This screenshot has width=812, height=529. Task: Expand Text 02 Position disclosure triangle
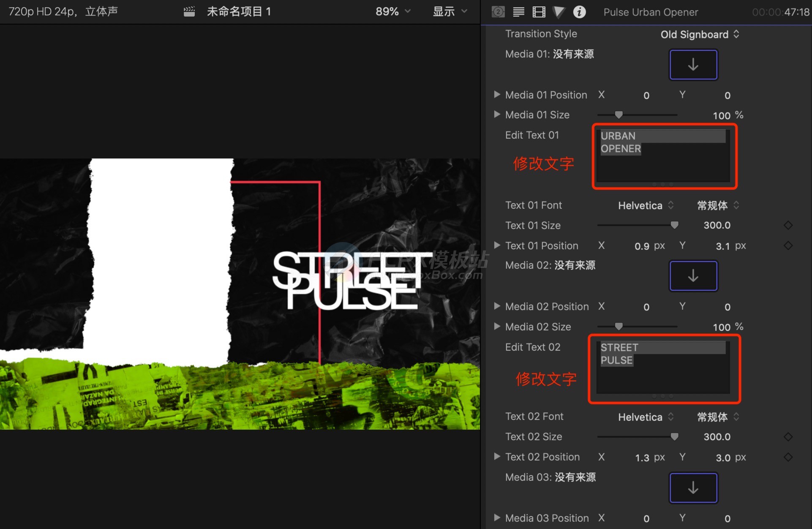(497, 457)
